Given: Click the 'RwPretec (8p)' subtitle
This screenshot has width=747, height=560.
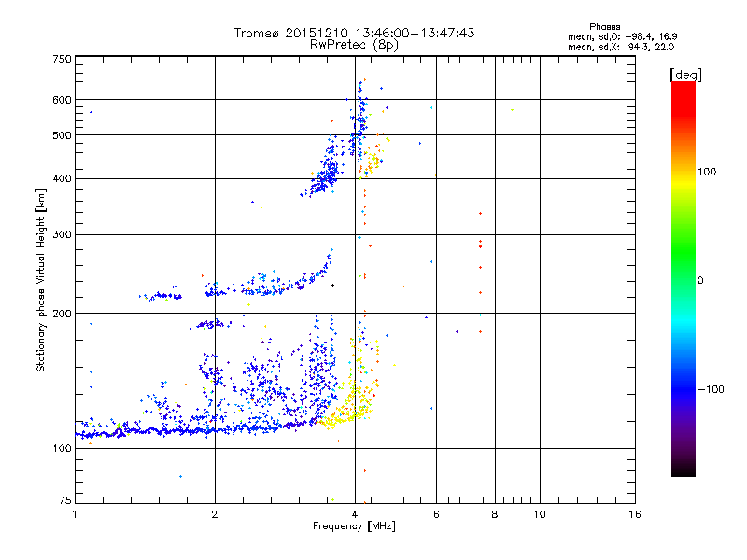Looking at the screenshot, I should coord(355,45).
